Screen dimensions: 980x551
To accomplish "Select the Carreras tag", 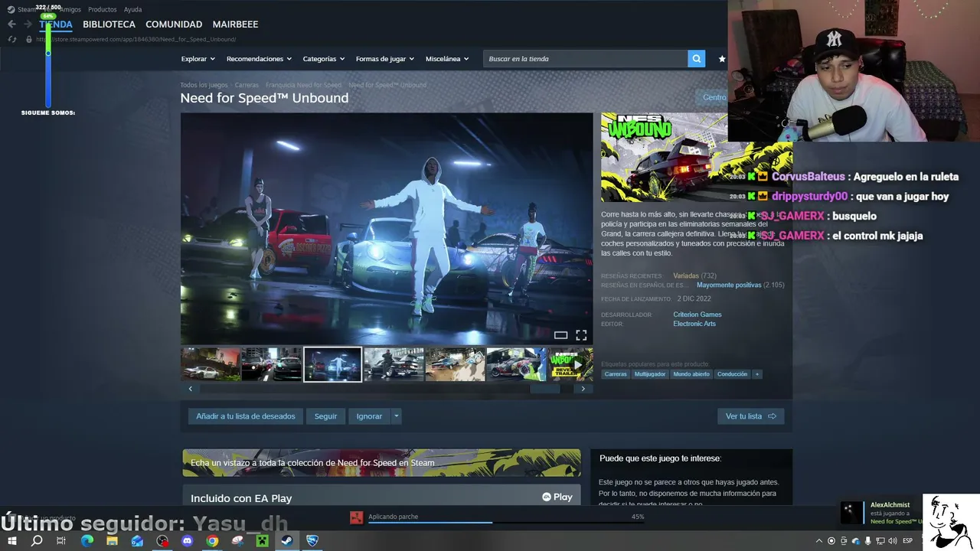I will (616, 374).
